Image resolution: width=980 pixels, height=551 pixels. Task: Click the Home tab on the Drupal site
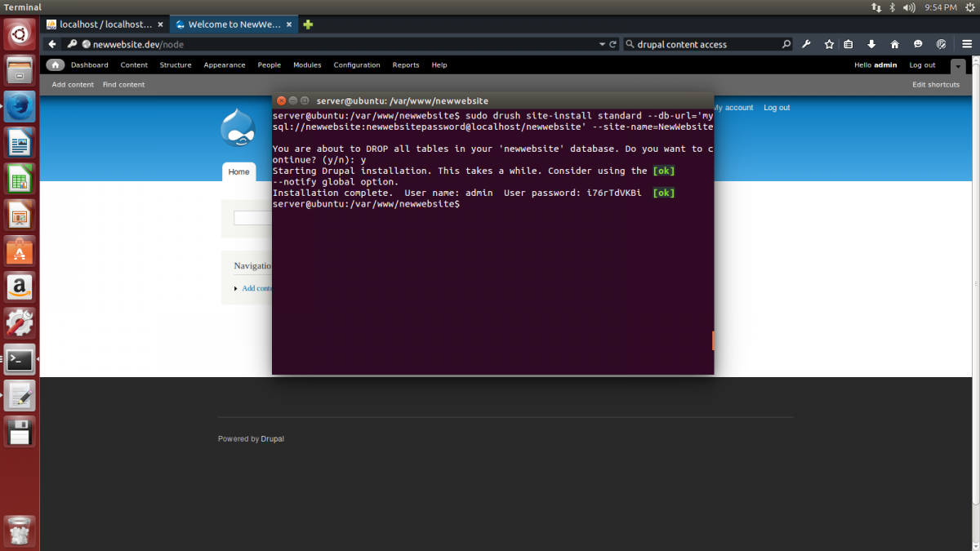pos(238,171)
